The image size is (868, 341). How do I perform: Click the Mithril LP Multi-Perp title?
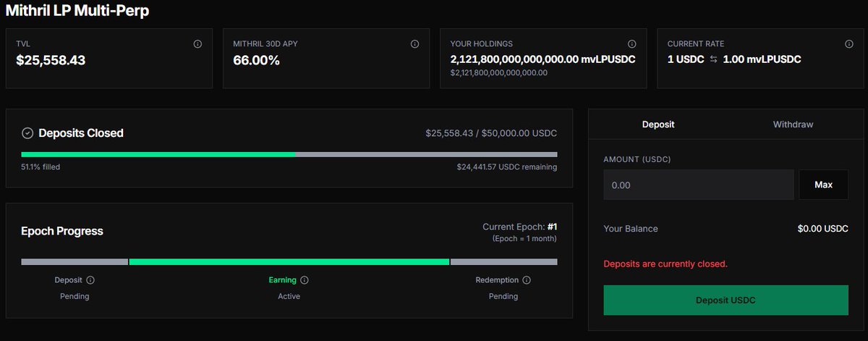coord(79,11)
